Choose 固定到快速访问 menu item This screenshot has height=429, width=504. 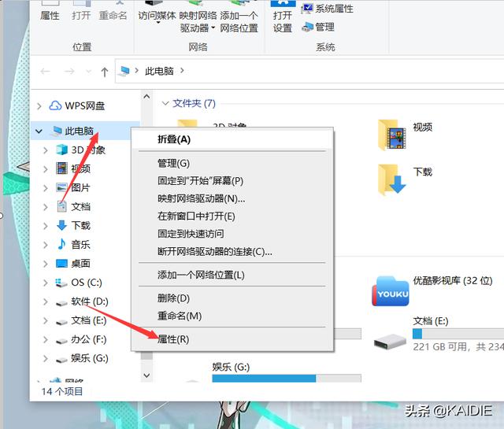pos(232,234)
